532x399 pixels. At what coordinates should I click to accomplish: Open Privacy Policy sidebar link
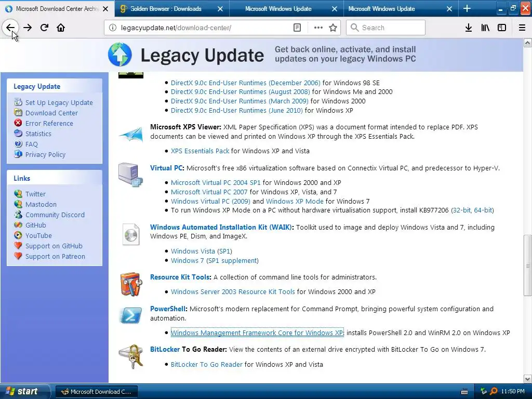point(46,154)
